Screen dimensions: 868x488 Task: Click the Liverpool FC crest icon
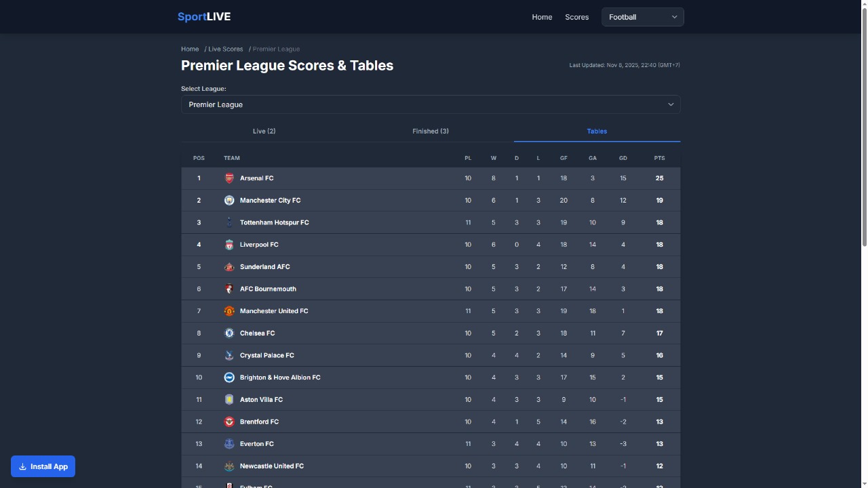(229, 245)
